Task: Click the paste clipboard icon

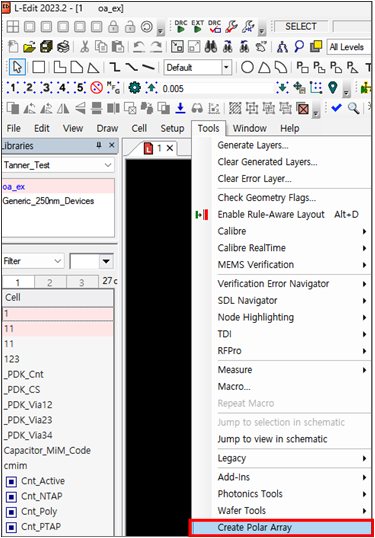Action: tap(118, 47)
